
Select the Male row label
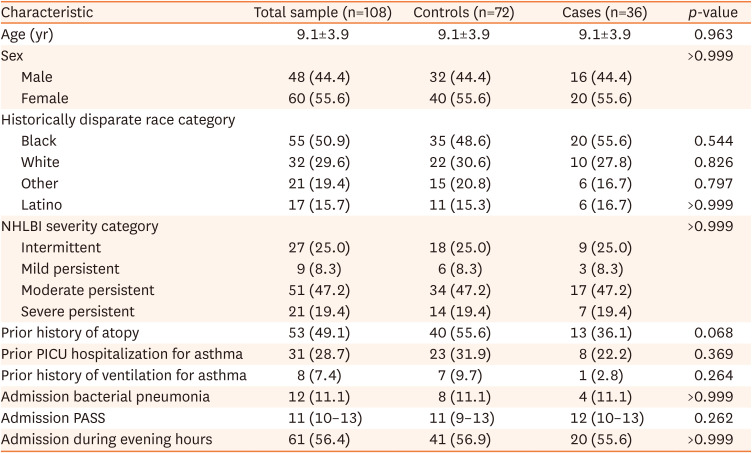point(37,77)
